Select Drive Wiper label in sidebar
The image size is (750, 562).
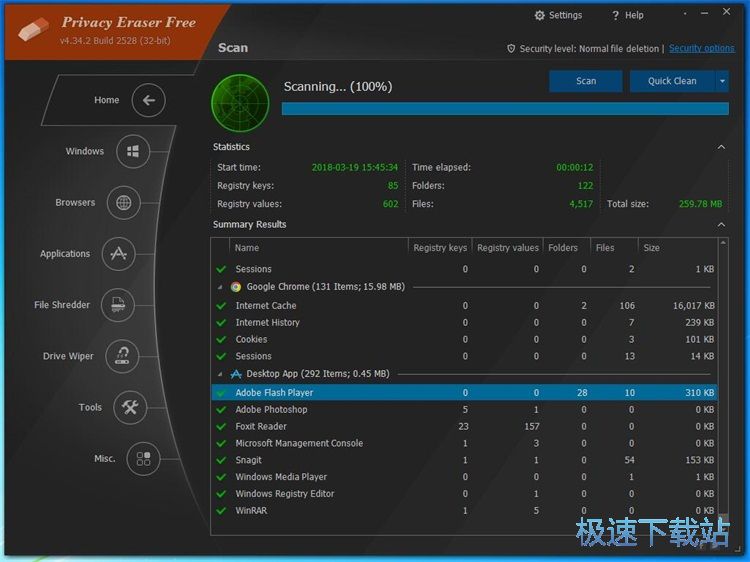[68, 356]
